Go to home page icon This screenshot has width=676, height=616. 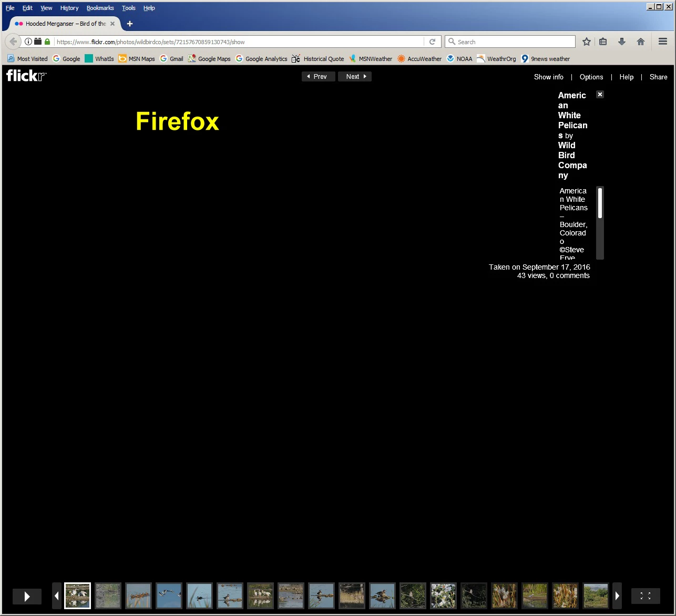[641, 42]
